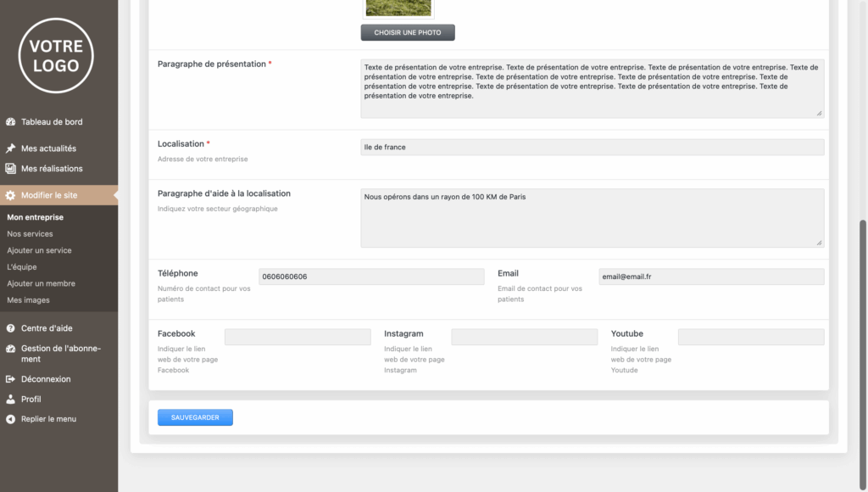868x492 pixels.
Task: Open Mes images submenu item
Action: [x=28, y=300]
